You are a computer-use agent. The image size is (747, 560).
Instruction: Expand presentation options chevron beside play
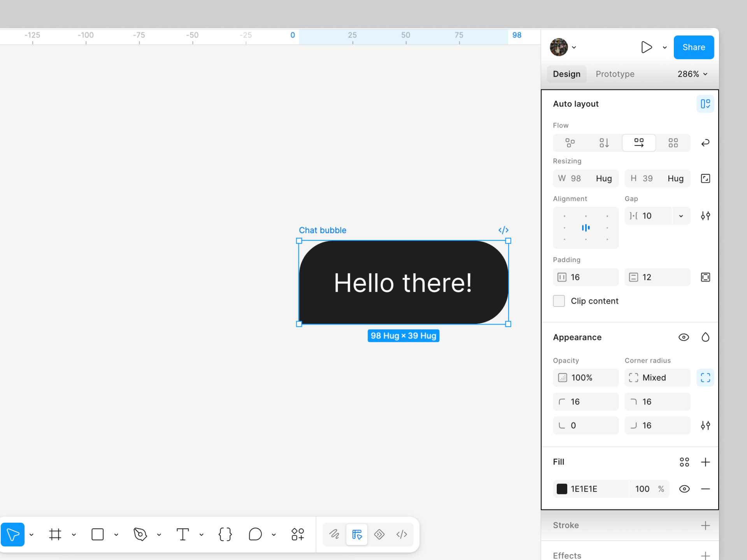(x=665, y=47)
